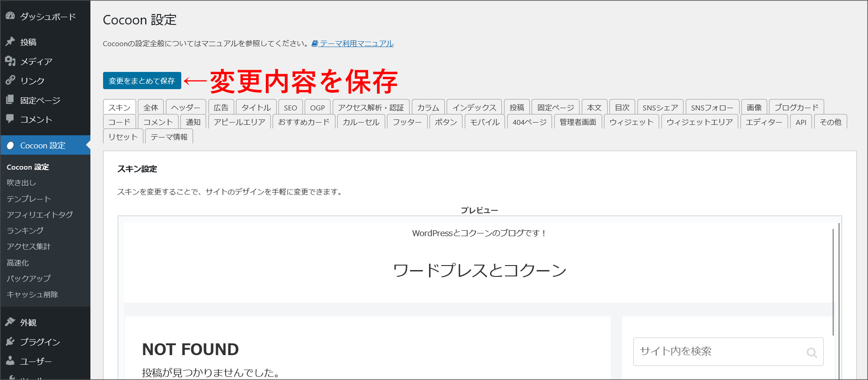Open the テーマ情報 tab
Viewport: 868px width, 380px height.
tap(169, 137)
